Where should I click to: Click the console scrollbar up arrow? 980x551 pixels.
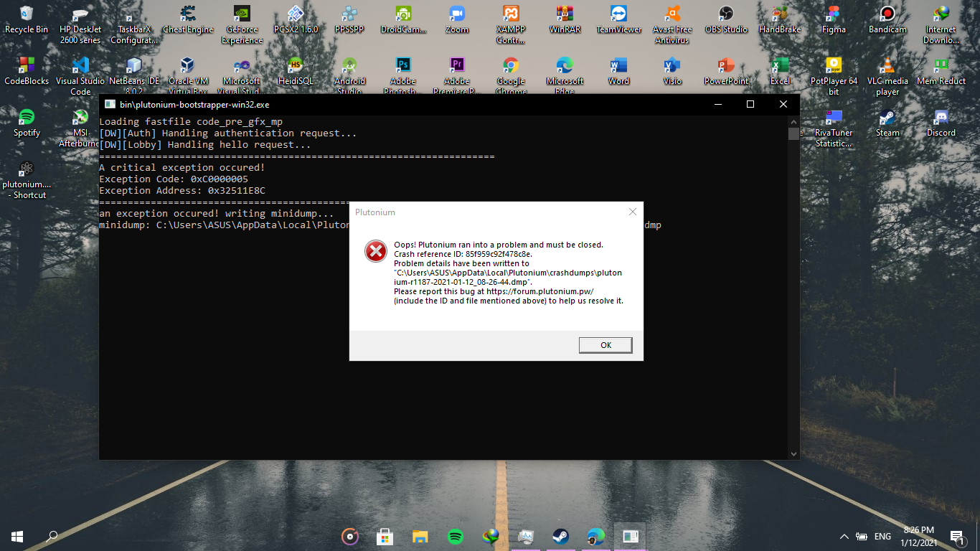(793, 121)
